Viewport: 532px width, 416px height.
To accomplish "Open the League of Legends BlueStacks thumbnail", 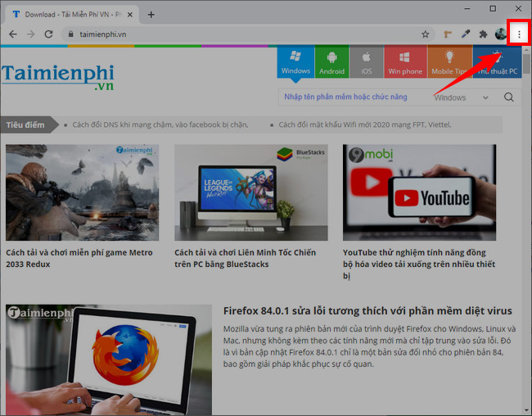I will pyautogui.click(x=251, y=192).
